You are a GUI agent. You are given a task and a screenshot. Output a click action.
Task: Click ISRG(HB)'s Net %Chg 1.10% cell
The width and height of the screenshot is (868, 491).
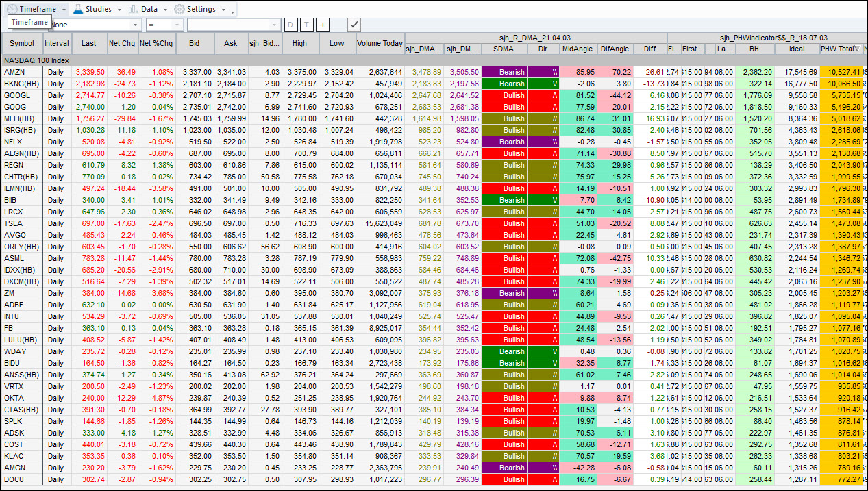click(157, 130)
